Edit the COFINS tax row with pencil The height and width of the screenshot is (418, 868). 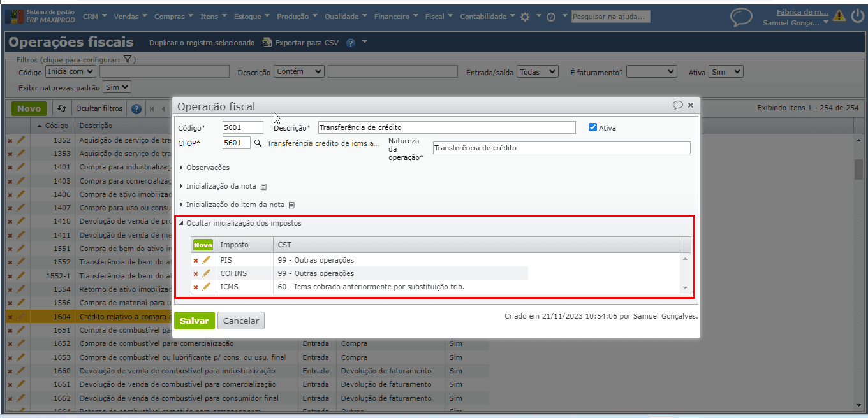point(206,273)
